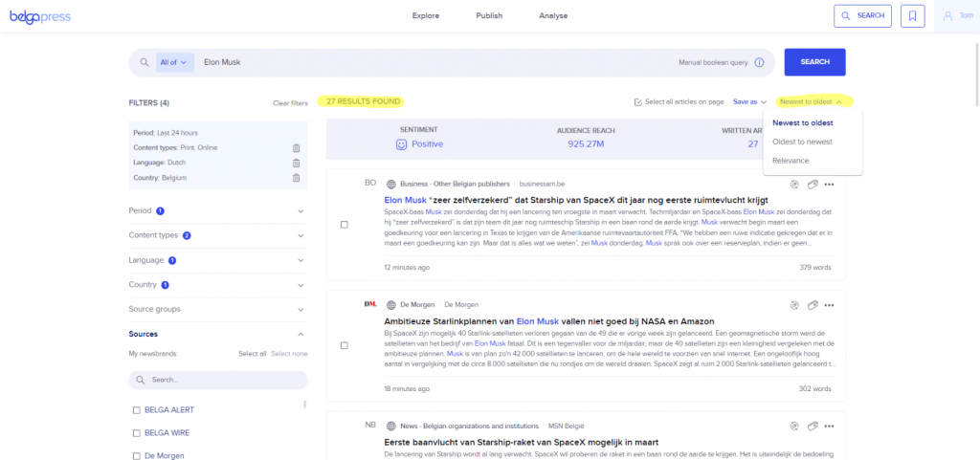980x460 pixels.
Task: Click Select none for newsbrands
Action: [x=289, y=354]
